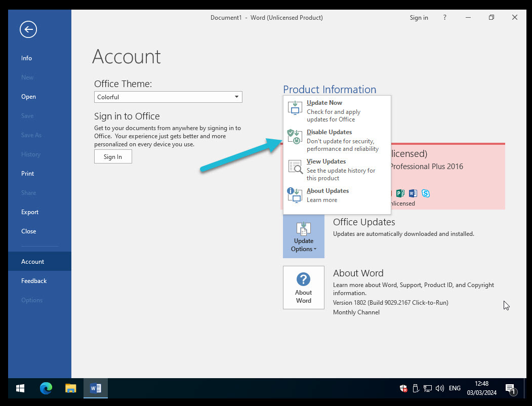Go to the Print section
The width and height of the screenshot is (532, 406).
(x=28, y=174)
